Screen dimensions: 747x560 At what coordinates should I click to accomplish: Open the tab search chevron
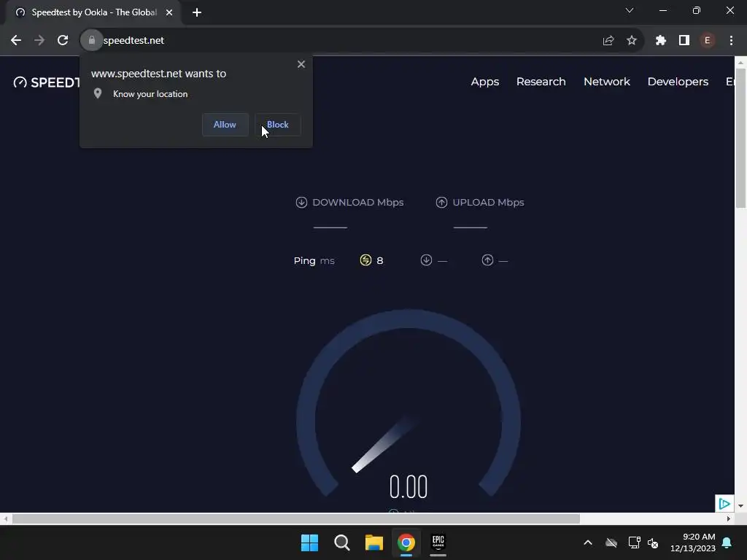point(630,10)
